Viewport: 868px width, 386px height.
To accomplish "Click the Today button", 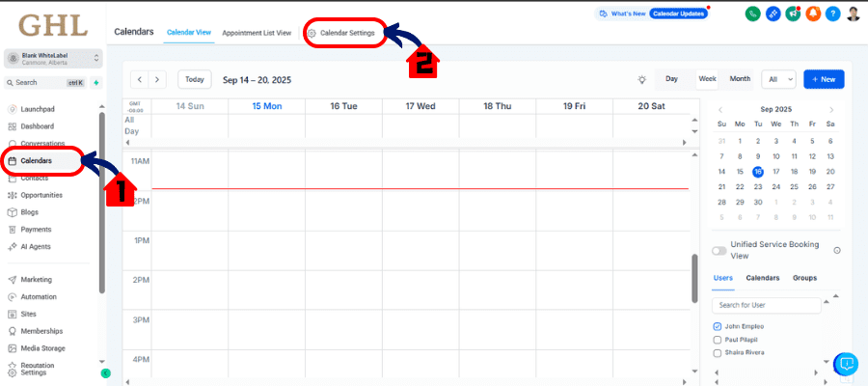I will pyautogui.click(x=195, y=79).
